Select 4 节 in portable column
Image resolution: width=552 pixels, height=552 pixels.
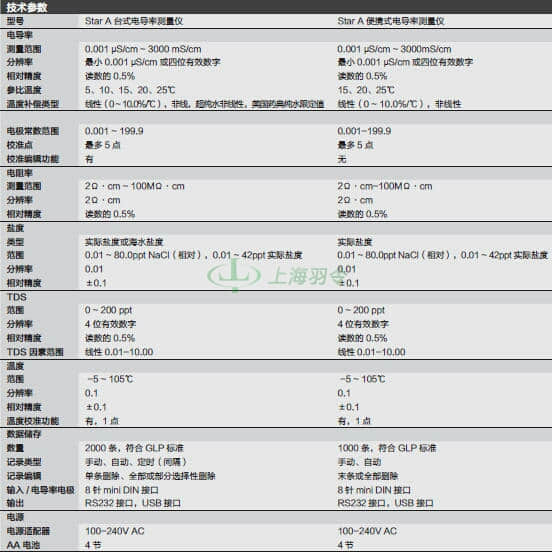pyautogui.click(x=345, y=545)
